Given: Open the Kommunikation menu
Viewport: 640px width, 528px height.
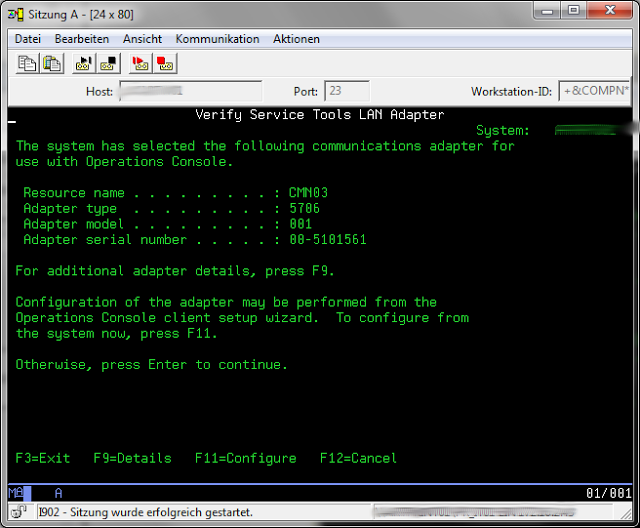Looking at the screenshot, I should (x=217, y=39).
